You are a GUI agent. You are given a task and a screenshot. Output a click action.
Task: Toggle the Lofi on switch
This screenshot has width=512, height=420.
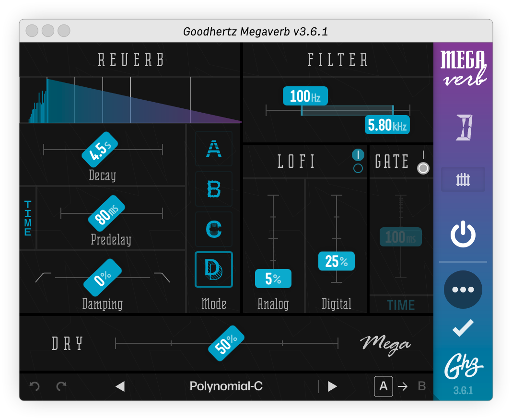pyautogui.click(x=358, y=155)
